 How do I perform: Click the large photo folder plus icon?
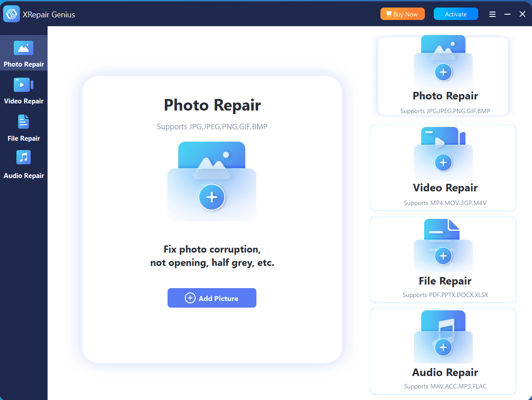point(212,197)
